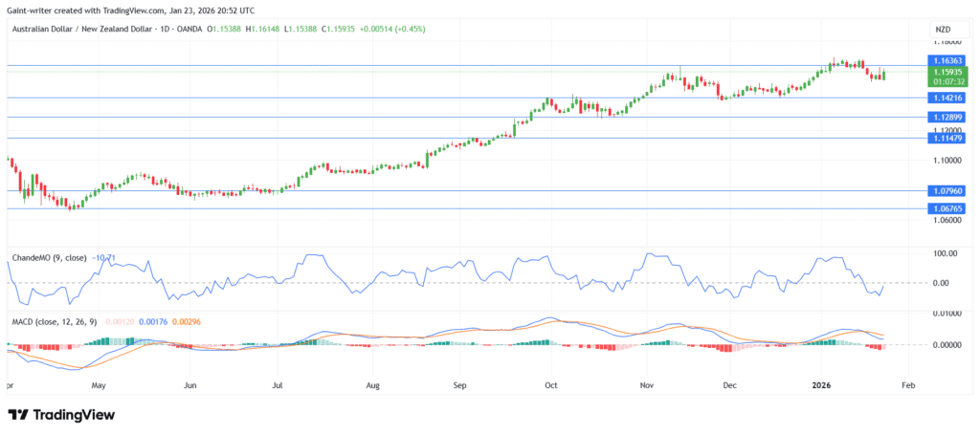Select the low value L1.15388

pos(301,30)
